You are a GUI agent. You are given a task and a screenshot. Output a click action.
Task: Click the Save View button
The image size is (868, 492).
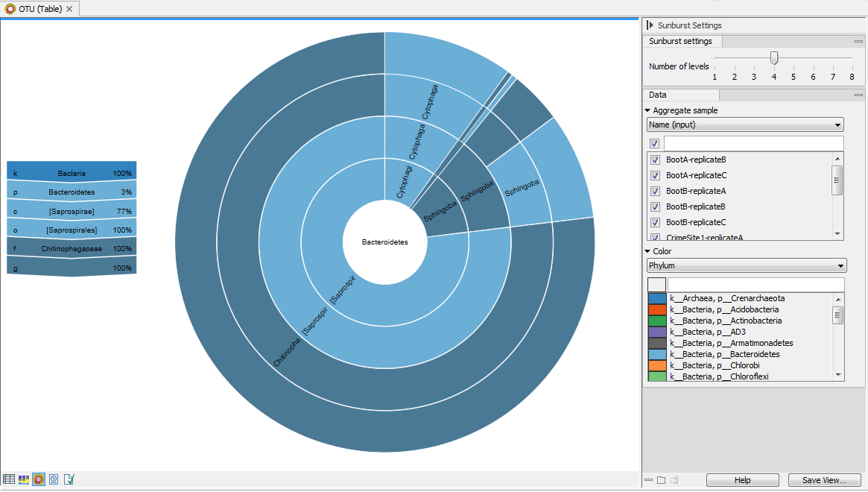coord(824,480)
